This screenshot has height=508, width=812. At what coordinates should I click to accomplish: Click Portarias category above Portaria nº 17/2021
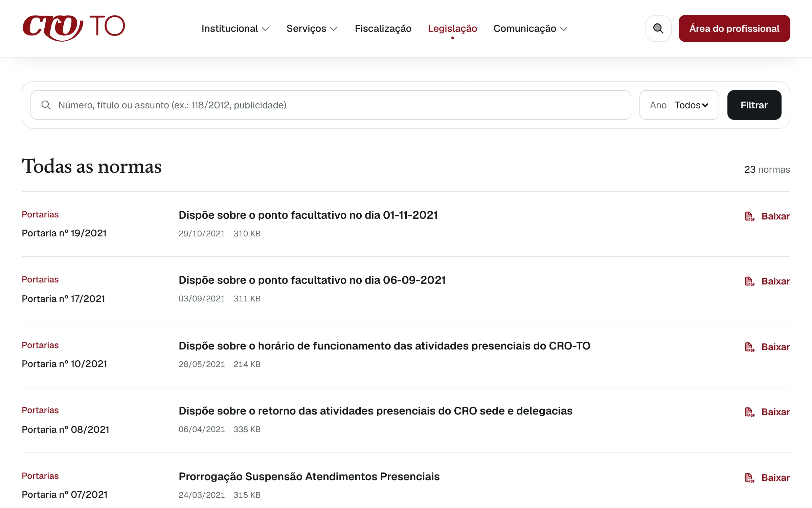point(40,279)
